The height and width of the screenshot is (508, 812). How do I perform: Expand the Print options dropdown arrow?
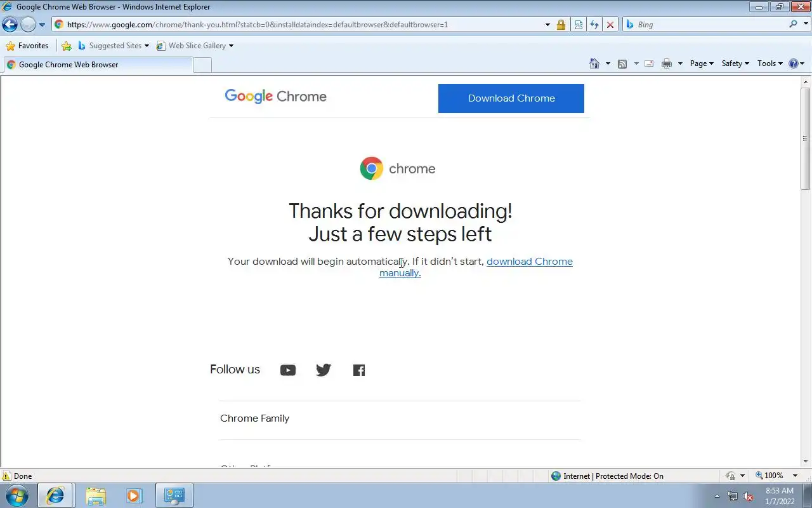680,63
